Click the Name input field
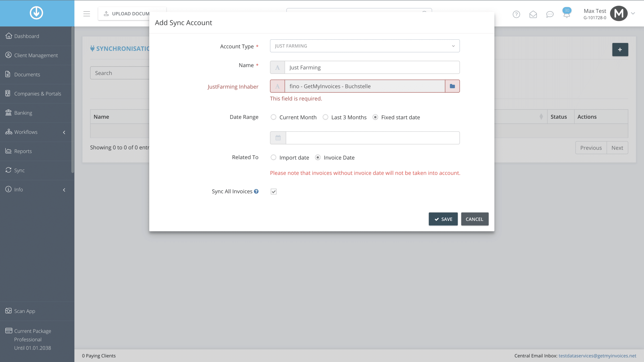This screenshot has width=644, height=362. [372, 67]
